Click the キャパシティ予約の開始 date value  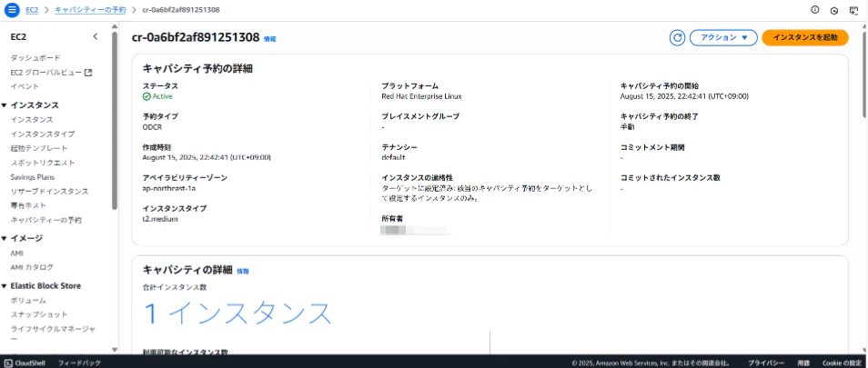tap(684, 96)
